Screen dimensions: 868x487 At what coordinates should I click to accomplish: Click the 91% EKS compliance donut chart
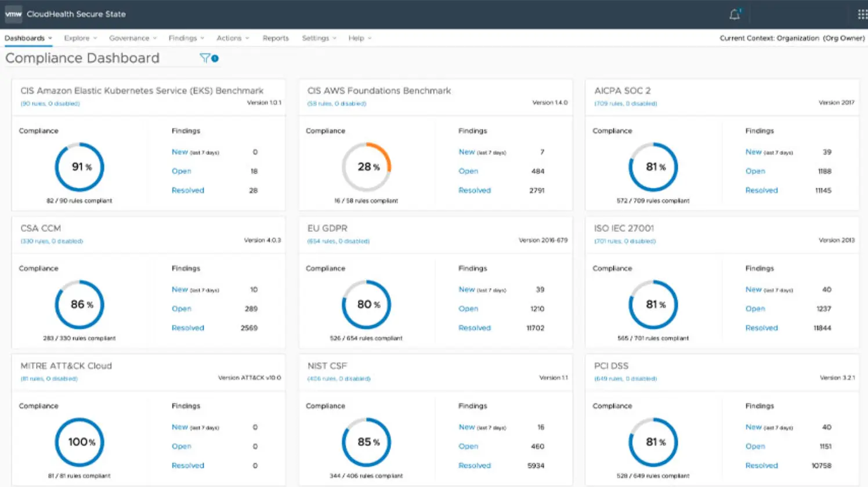(x=79, y=167)
